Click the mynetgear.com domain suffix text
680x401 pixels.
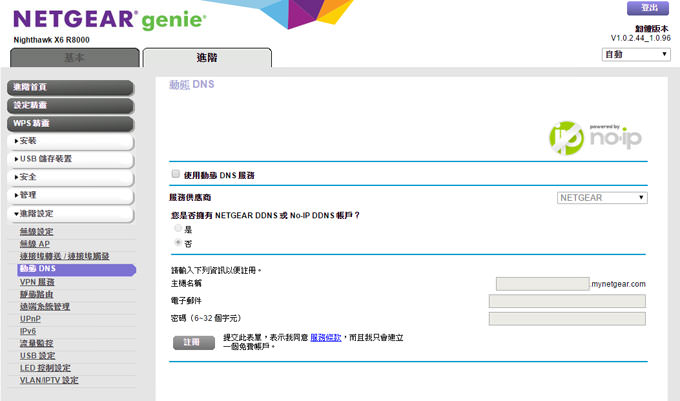pyautogui.click(x=618, y=284)
